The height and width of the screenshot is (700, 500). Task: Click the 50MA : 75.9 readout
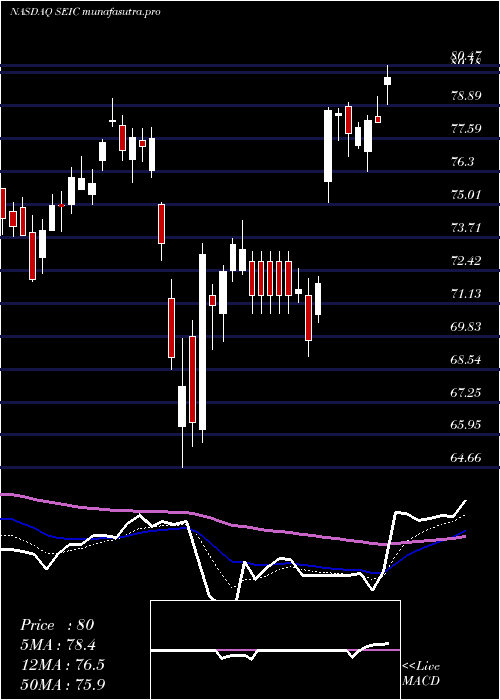click(x=63, y=684)
